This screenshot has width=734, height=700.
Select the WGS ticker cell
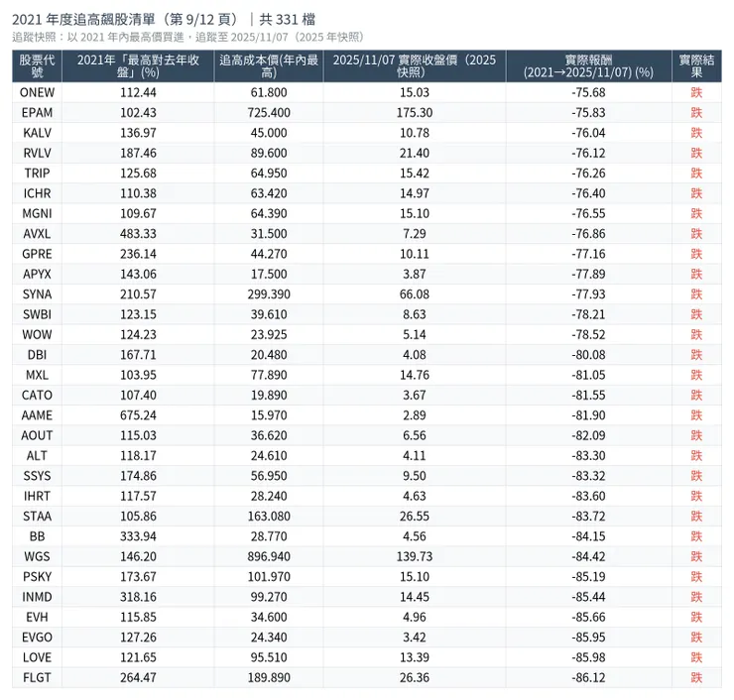pos(37,556)
